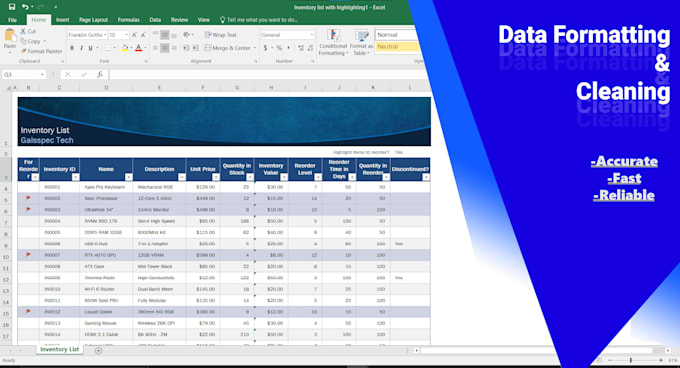This screenshot has width=680, height=368.
Task: Click Increase Indent icon
Action: [x=195, y=48]
